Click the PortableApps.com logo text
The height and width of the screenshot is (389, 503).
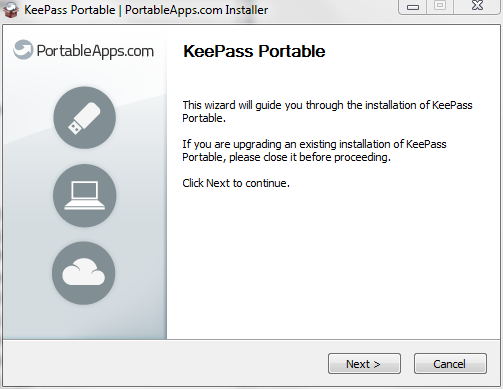click(95, 51)
